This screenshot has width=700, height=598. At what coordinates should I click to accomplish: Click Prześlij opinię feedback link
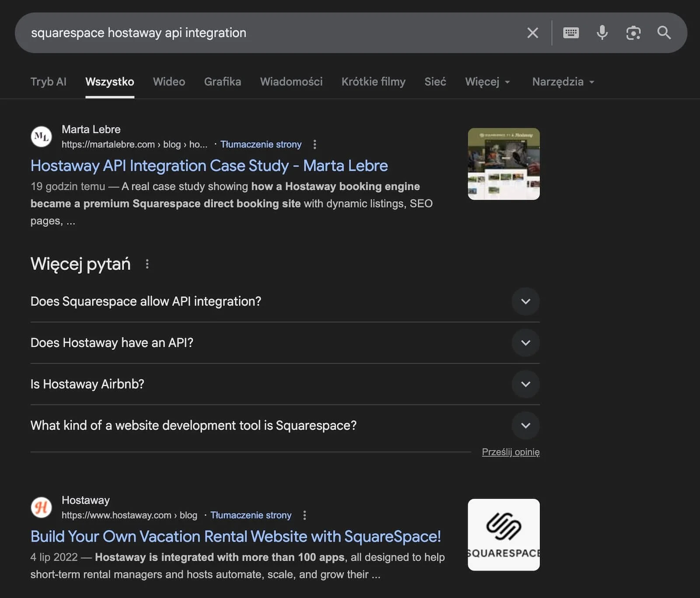point(511,452)
